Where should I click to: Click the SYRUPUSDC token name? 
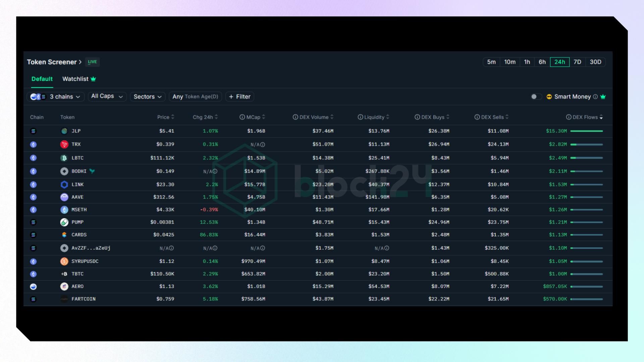85,261
